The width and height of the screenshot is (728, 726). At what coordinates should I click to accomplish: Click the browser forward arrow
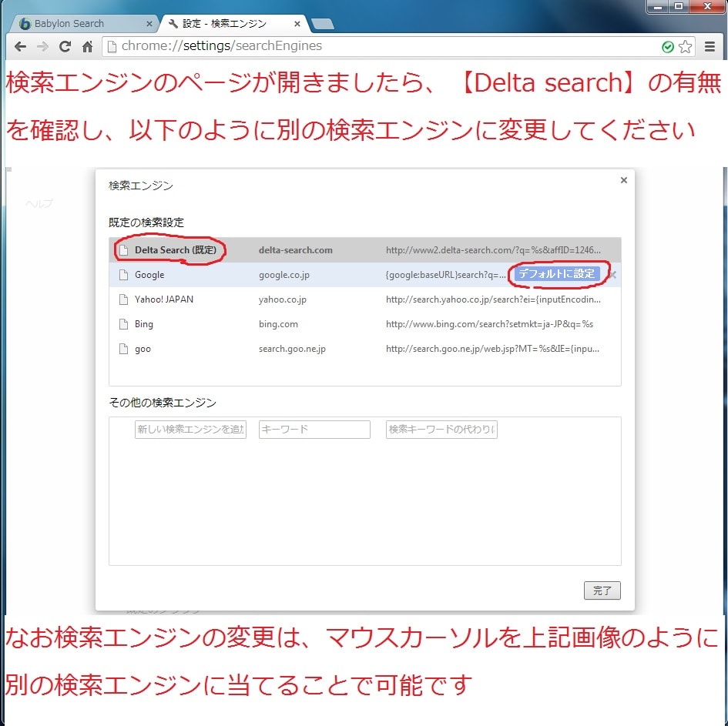point(42,46)
